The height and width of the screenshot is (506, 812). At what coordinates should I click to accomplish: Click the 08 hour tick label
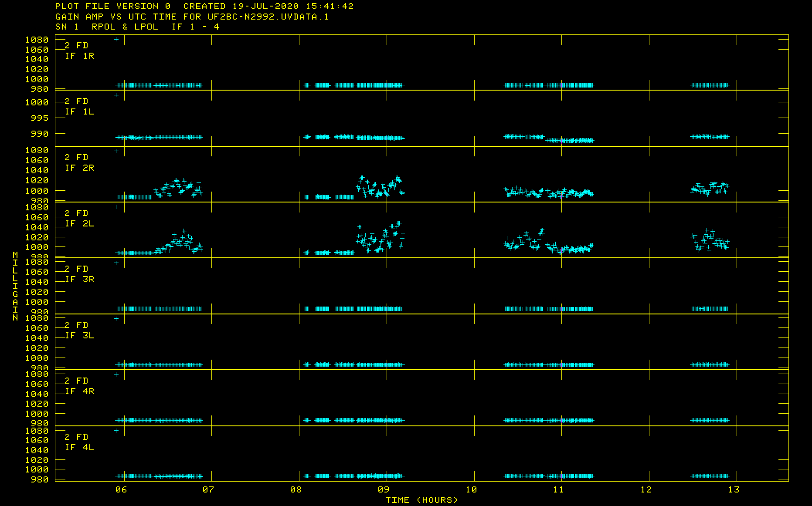click(x=296, y=490)
